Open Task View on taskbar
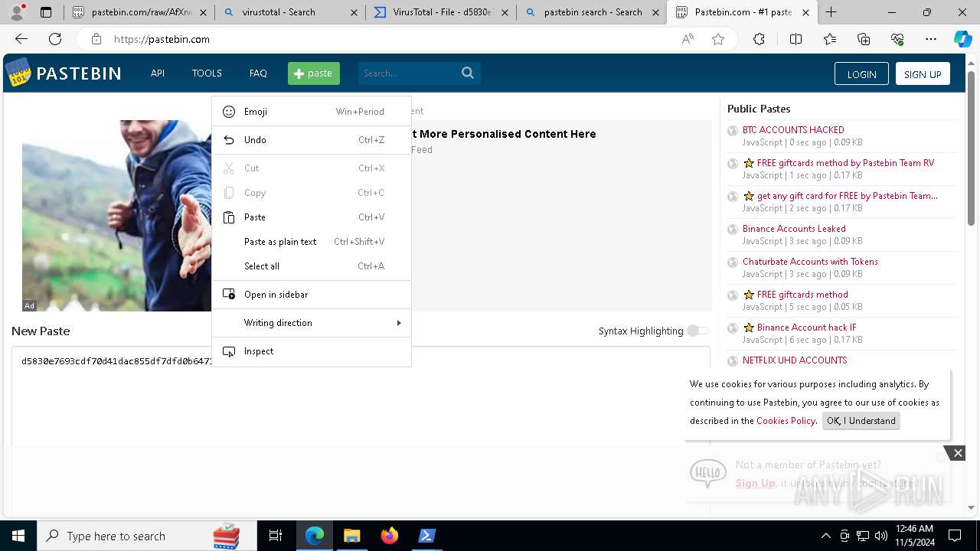This screenshot has height=551, width=980. click(x=276, y=536)
